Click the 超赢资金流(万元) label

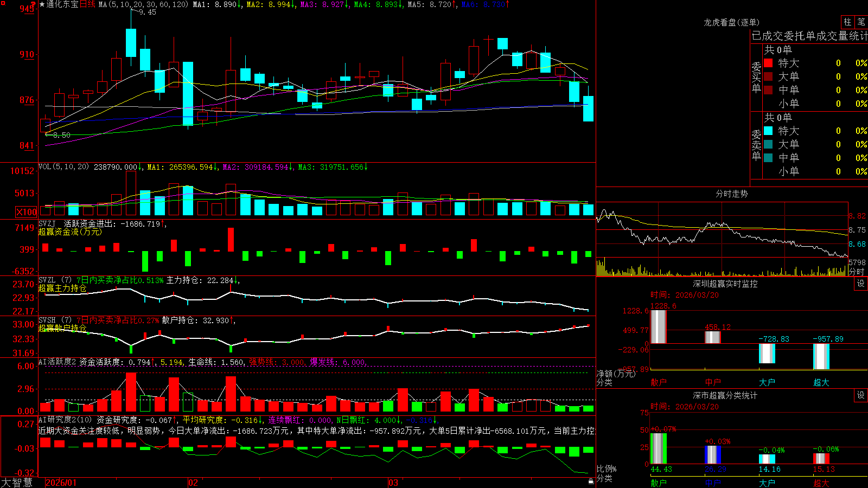tap(70, 232)
